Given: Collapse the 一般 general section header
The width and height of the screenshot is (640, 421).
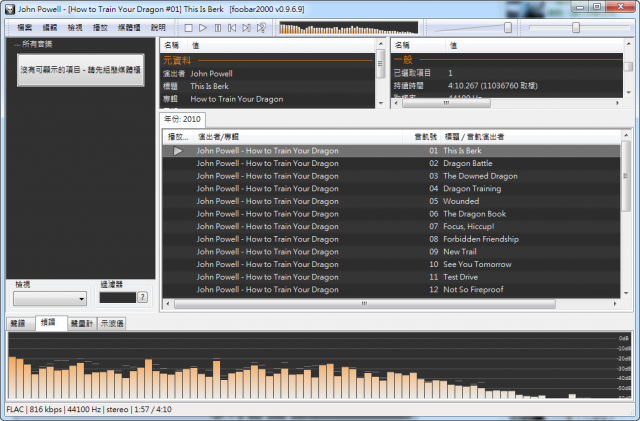Looking at the screenshot, I should click(x=507, y=60).
